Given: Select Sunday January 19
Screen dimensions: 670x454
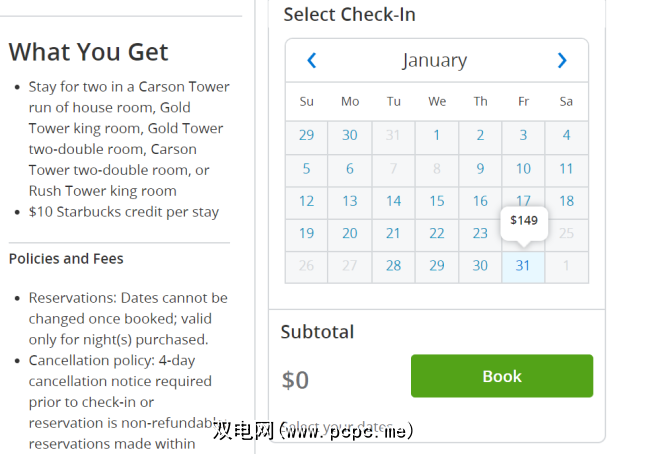Looking at the screenshot, I should coord(306,234).
